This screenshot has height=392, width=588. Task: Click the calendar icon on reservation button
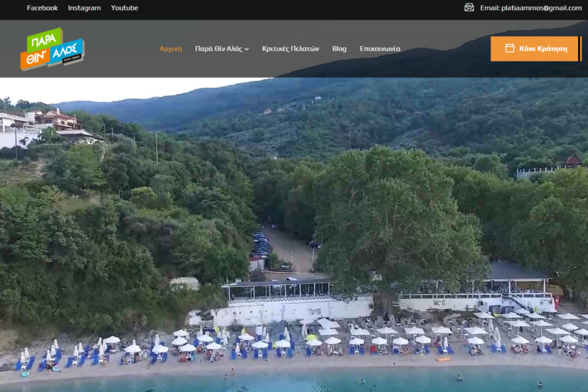pos(509,48)
